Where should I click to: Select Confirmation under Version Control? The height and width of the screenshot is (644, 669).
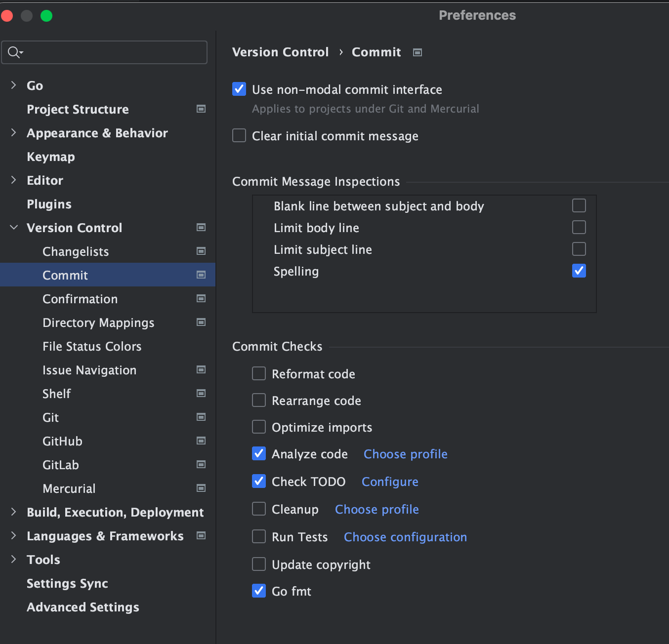(80, 299)
